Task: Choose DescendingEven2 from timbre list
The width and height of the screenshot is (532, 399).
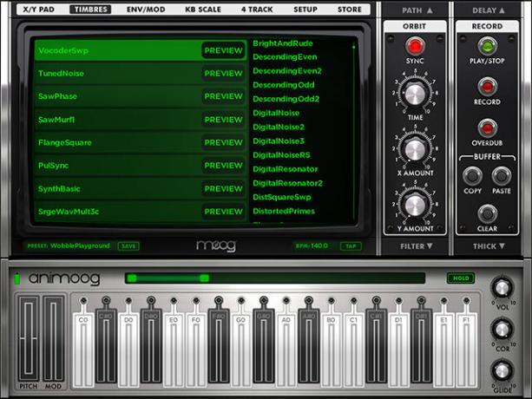Action: click(x=287, y=71)
